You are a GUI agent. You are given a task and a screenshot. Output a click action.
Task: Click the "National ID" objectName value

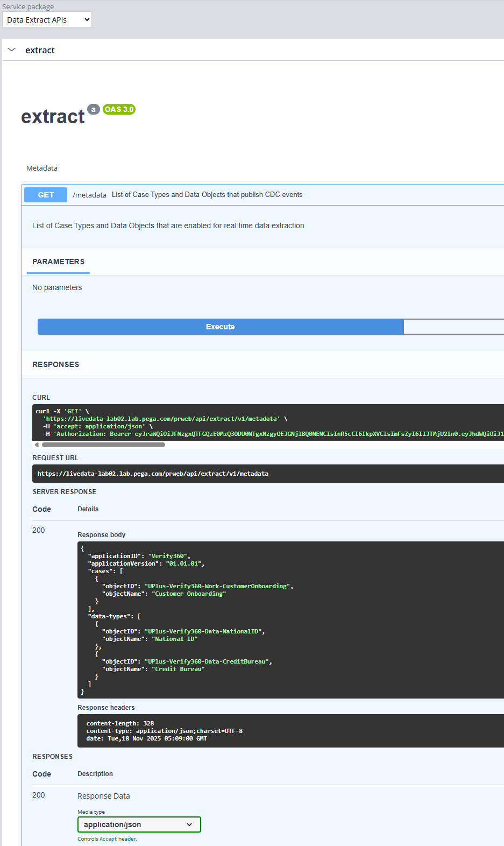coord(175,639)
